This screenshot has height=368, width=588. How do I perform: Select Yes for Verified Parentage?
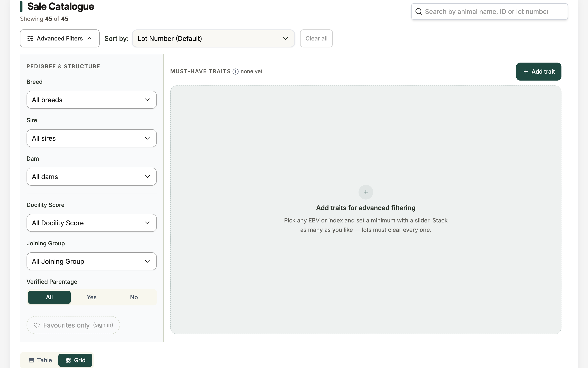click(x=92, y=297)
